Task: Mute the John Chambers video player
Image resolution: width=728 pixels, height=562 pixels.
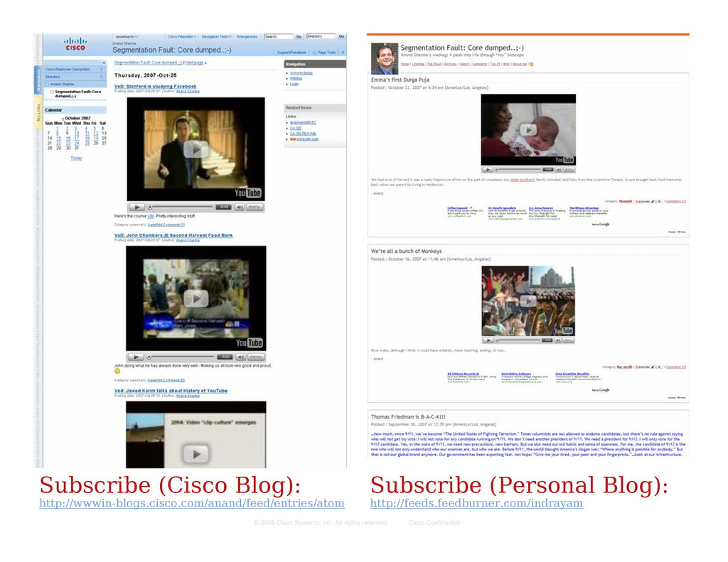Action: pos(240,357)
